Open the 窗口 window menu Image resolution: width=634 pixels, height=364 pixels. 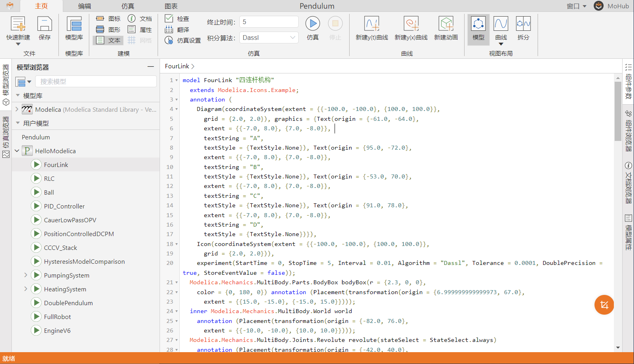[x=576, y=6]
